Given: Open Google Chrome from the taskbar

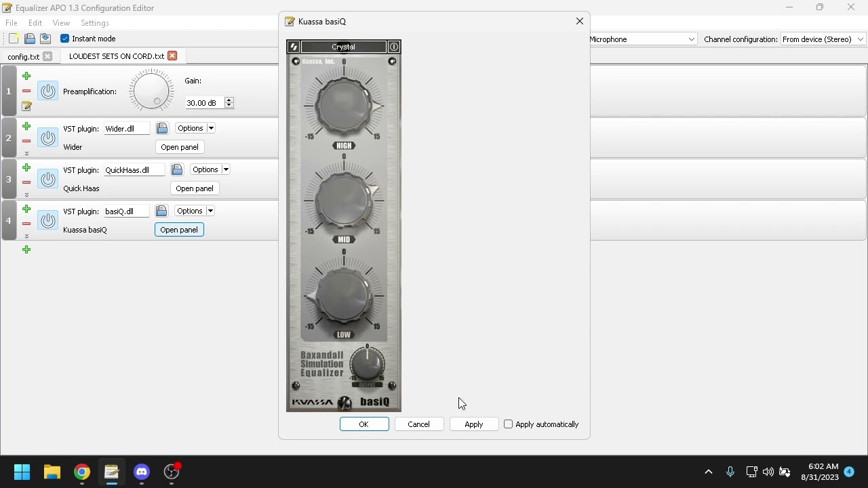Looking at the screenshot, I should click(x=82, y=472).
